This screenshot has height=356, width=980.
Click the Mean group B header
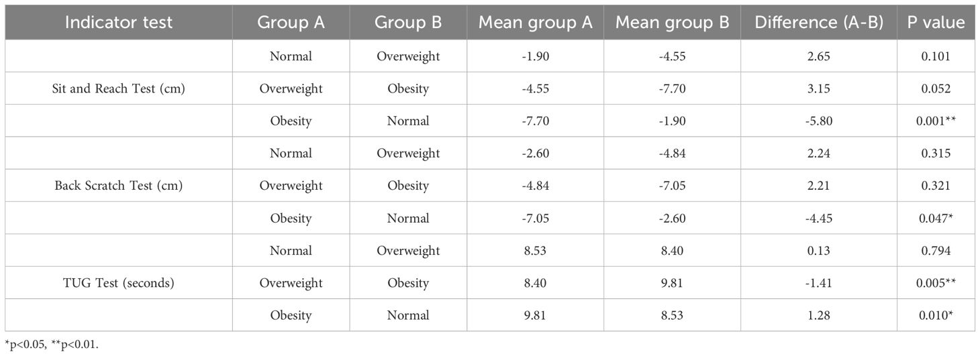[672, 22]
